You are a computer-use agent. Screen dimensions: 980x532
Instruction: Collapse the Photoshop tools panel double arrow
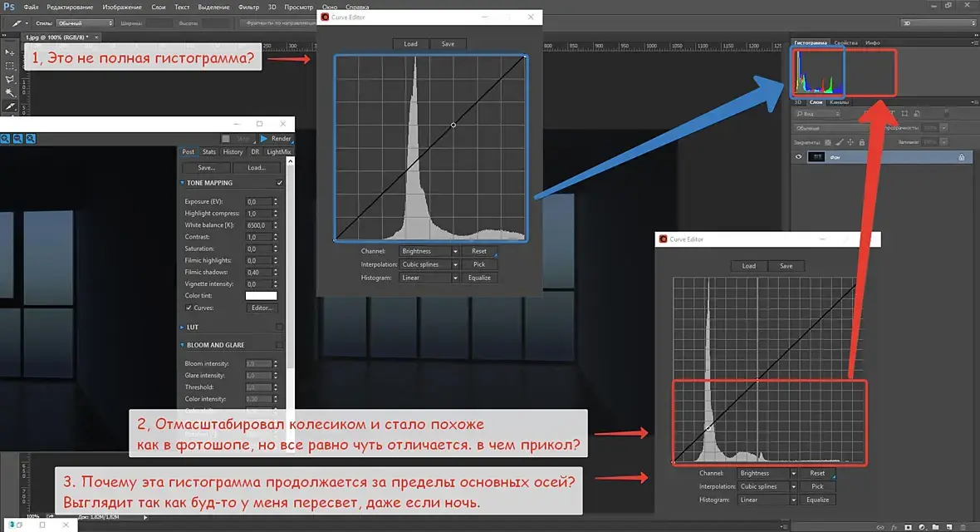5,37
